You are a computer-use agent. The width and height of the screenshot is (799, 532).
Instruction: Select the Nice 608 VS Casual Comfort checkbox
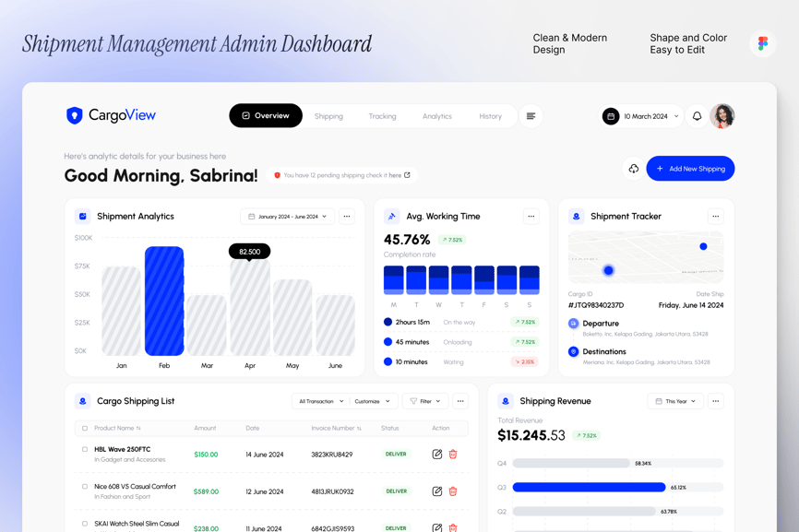tap(85, 487)
